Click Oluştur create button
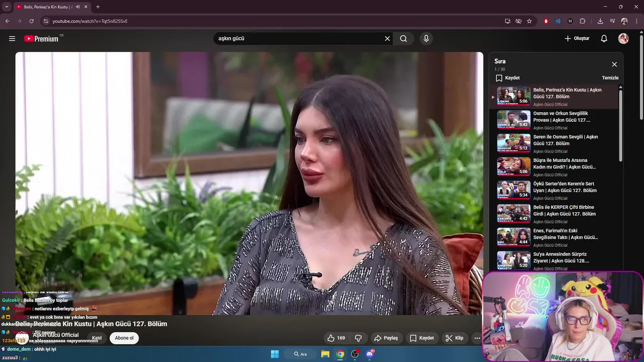The height and width of the screenshot is (362, 644). pos(577,39)
